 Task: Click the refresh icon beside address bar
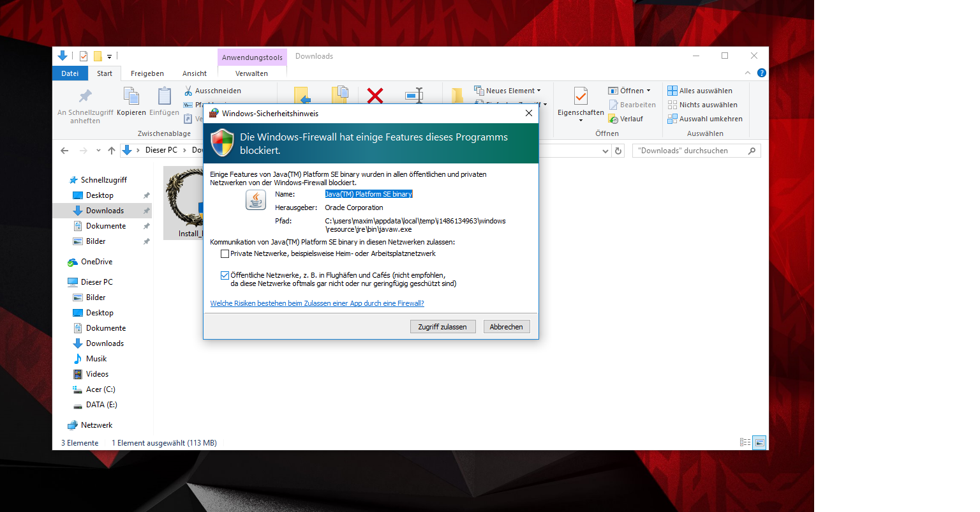pos(618,151)
